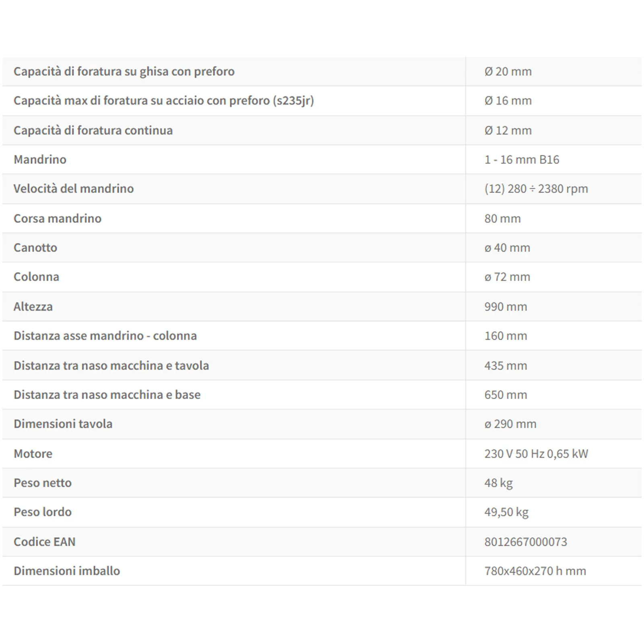This screenshot has height=644, width=644.
Task: Click the 'Peso netto' label
Action: [43, 483]
